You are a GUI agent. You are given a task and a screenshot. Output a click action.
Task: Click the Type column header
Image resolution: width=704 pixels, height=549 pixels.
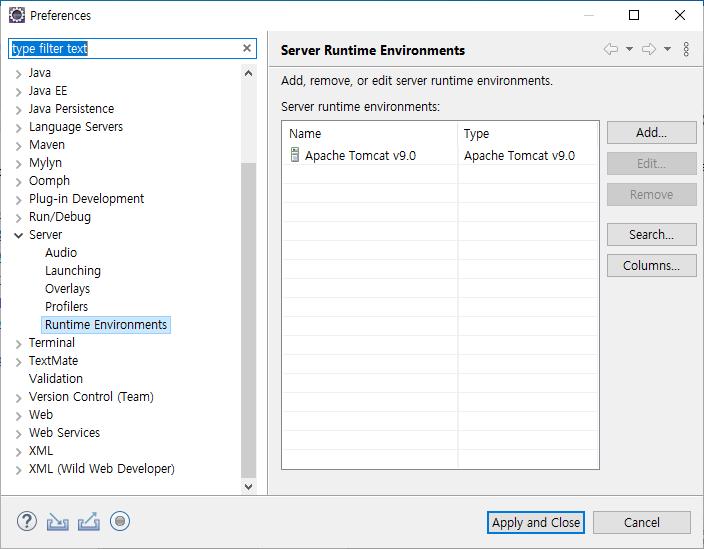click(528, 133)
